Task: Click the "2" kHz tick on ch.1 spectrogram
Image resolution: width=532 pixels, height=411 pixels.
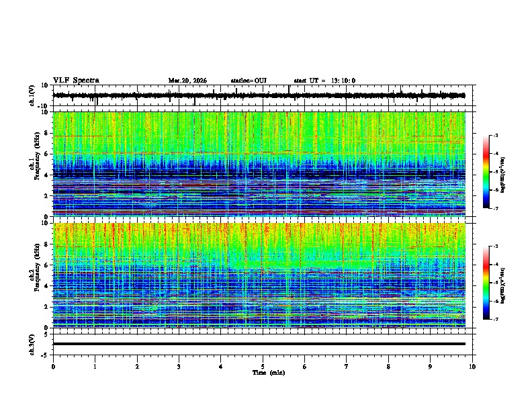Action: tap(46, 196)
